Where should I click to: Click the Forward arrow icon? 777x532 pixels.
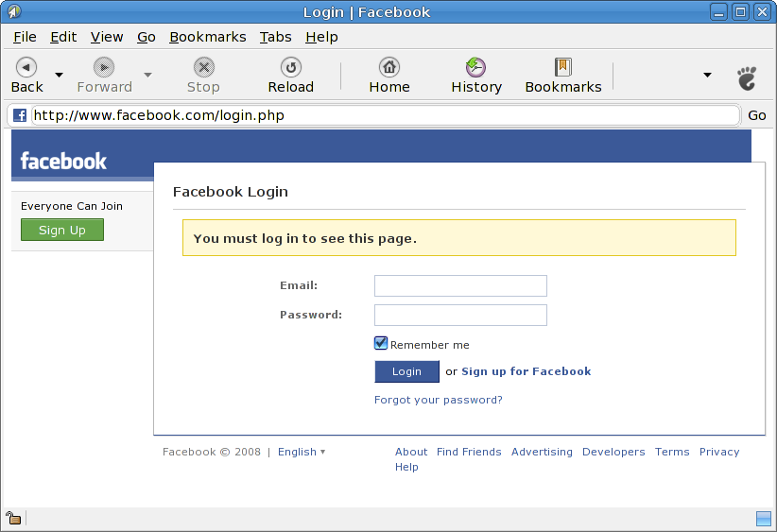tap(104, 67)
